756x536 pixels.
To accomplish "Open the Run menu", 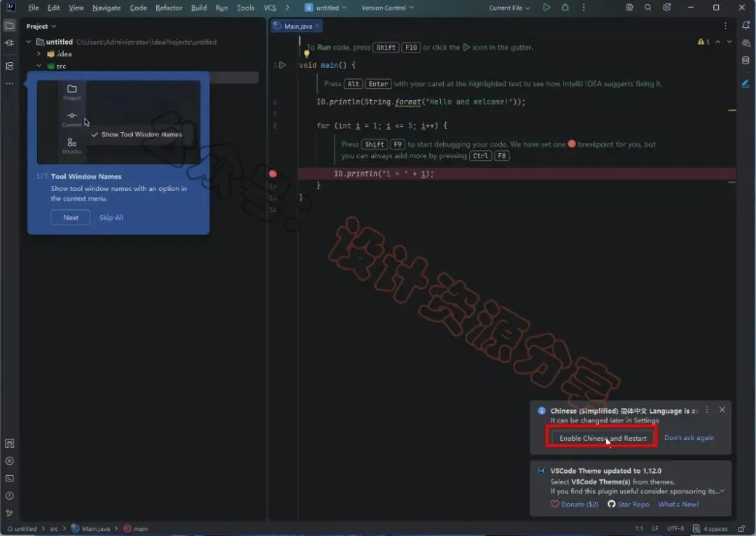I will (221, 8).
